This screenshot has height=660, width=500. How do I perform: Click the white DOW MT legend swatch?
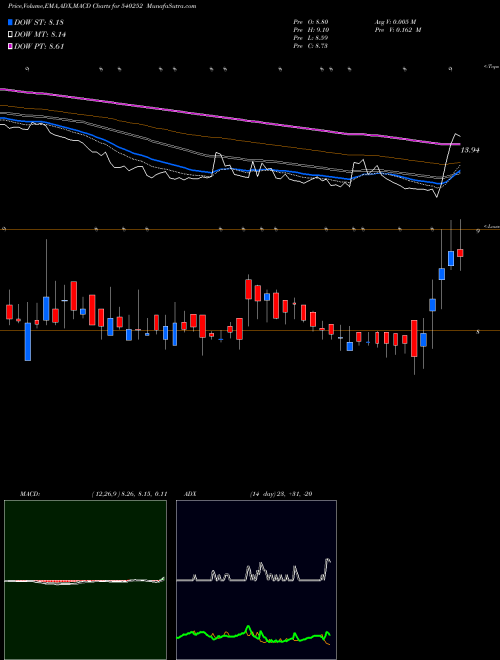tap(10, 35)
